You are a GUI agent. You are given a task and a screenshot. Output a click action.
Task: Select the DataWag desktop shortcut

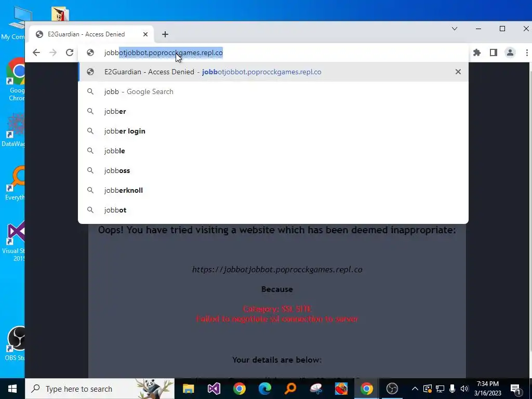pos(14,130)
